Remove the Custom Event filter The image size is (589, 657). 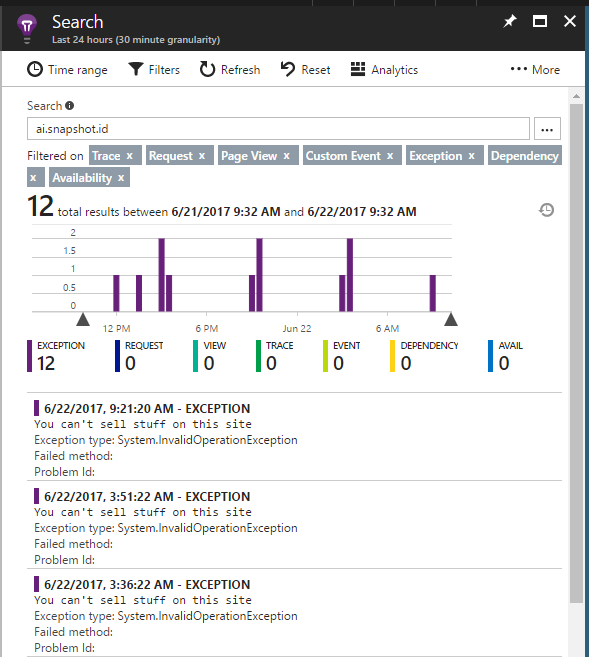pos(390,156)
